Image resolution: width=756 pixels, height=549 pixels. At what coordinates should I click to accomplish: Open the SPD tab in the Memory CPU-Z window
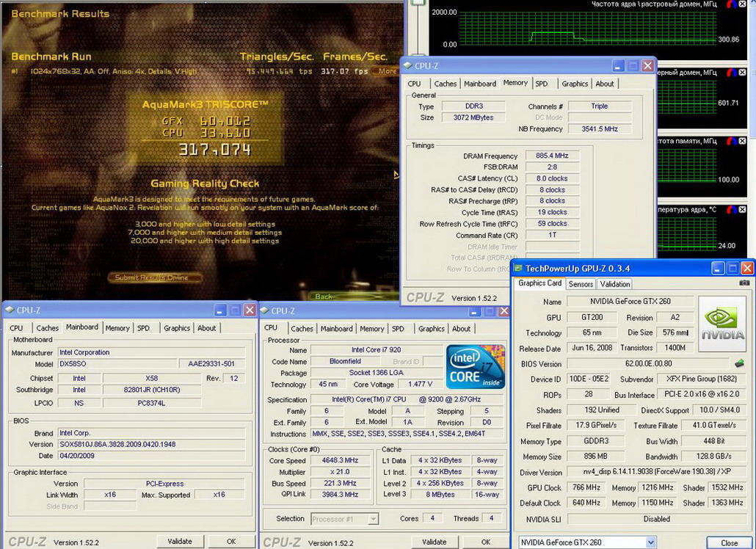(542, 84)
